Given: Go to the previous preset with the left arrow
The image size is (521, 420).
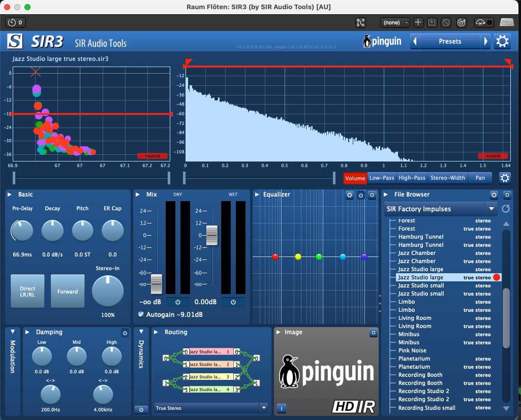Looking at the screenshot, I should point(415,42).
